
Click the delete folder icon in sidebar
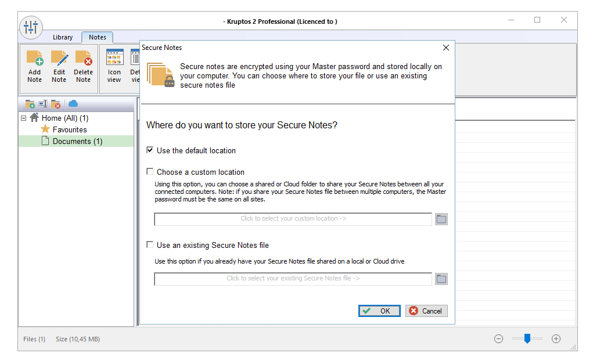point(56,104)
